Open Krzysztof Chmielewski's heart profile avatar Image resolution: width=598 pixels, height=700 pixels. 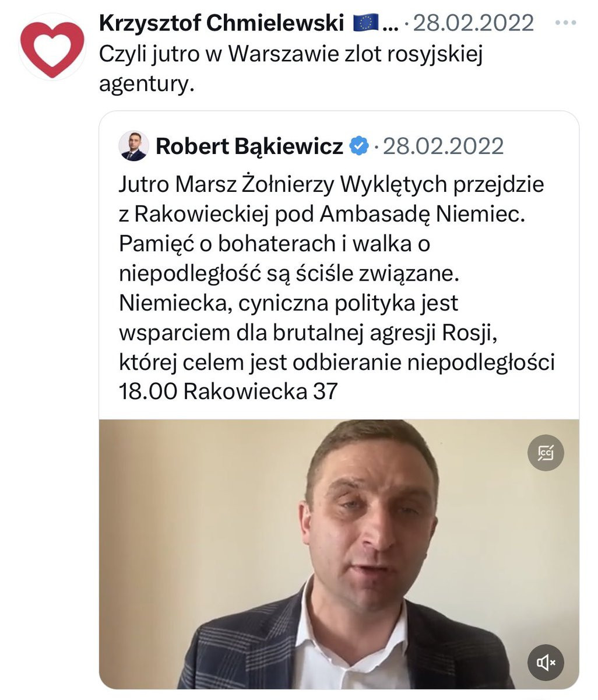[x=52, y=46]
